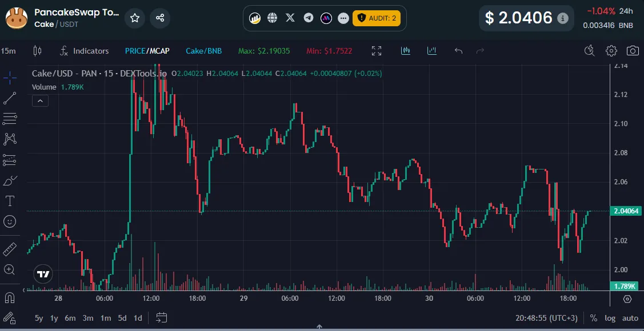This screenshot has width=644, height=331.
Task: Open the Indicators menu
Action: pos(85,51)
